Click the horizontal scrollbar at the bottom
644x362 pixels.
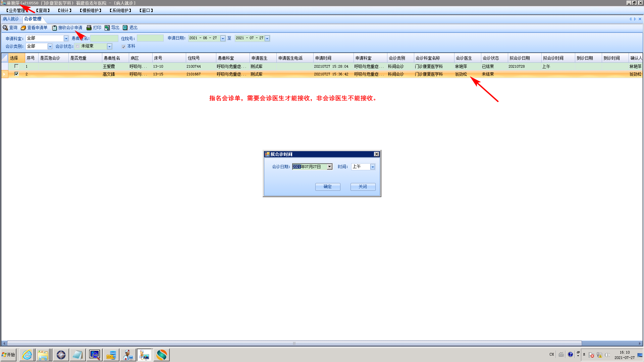(x=294, y=343)
